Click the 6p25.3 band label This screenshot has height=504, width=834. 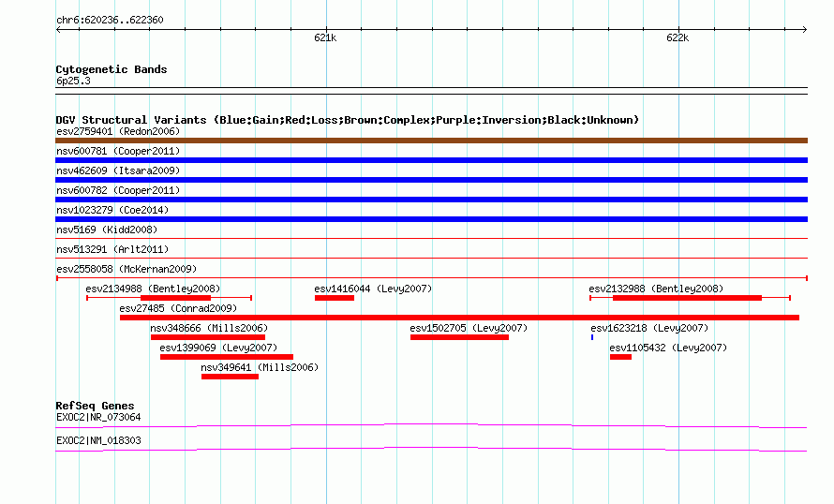(73, 81)
